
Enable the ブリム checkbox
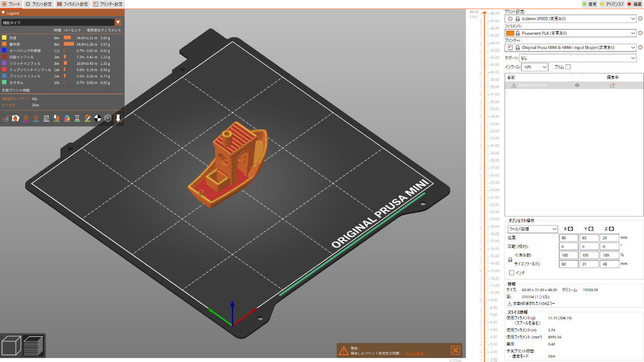pos(568,67)
